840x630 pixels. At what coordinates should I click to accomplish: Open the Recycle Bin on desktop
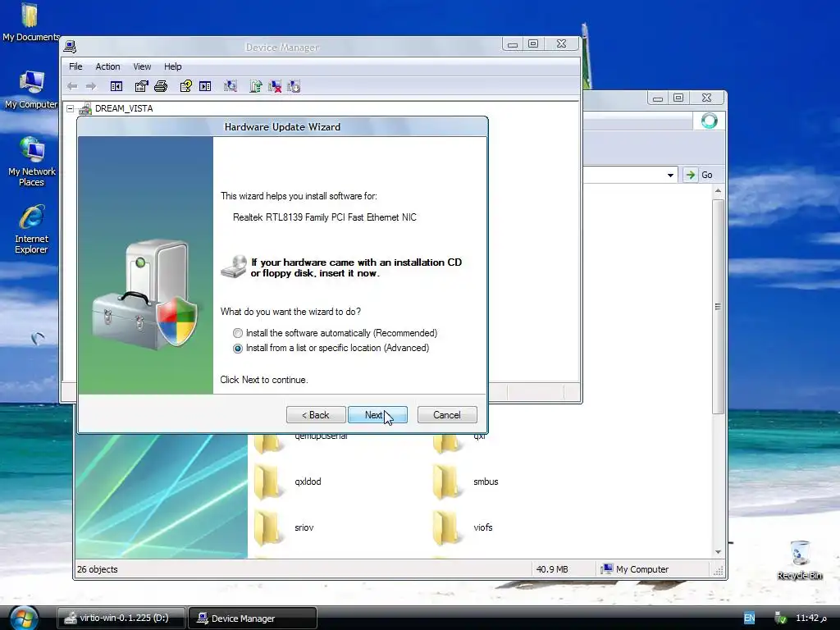click(x=799, y=559)
